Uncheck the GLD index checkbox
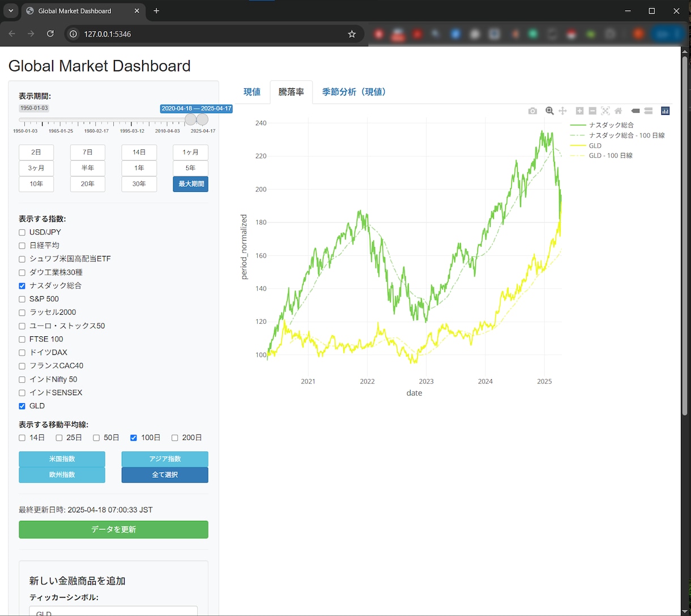This screenshot has height=616, width=691. click(x=22, y=406)
